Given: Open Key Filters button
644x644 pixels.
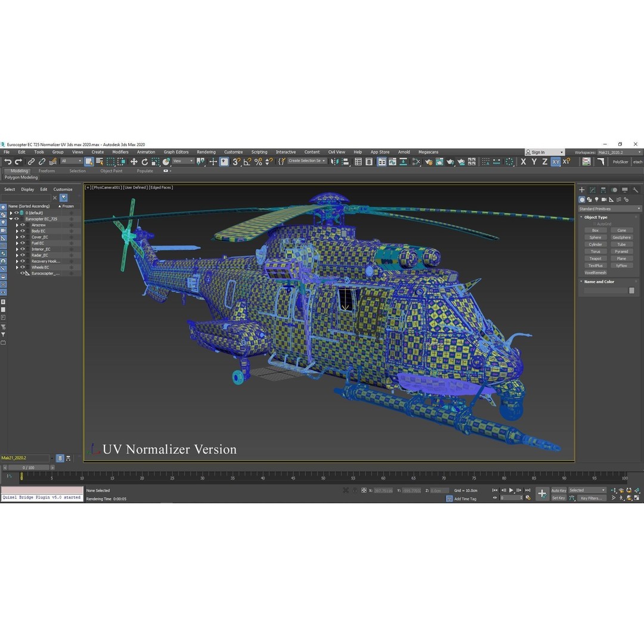Looking at the screenshot, I should 591,498.
